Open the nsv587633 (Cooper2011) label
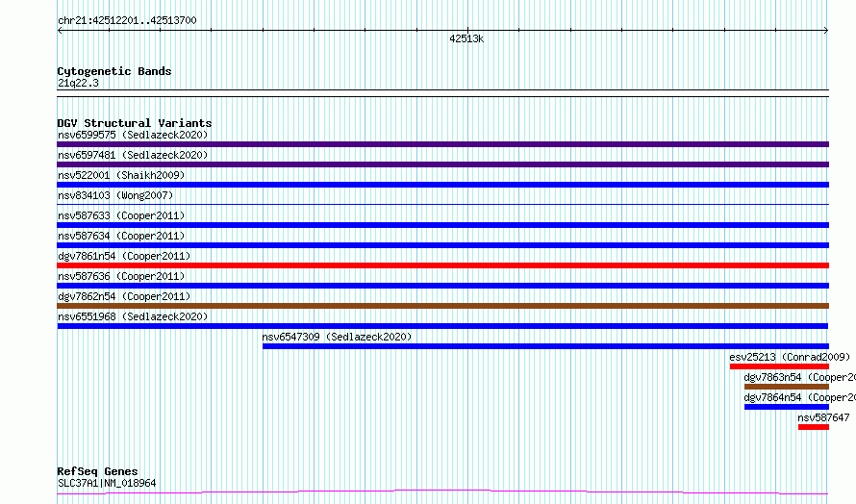856x504 pixels. click(x=121, y=215)
